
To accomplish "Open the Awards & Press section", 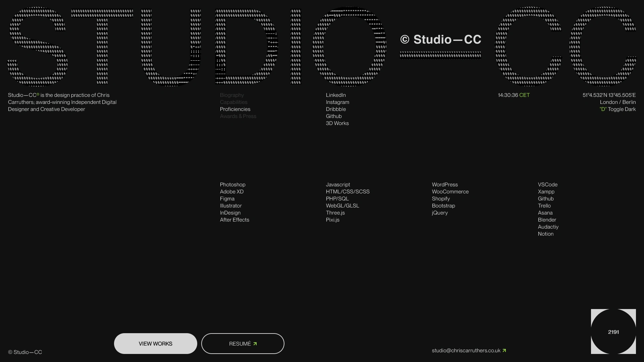I will click(238, 116).
